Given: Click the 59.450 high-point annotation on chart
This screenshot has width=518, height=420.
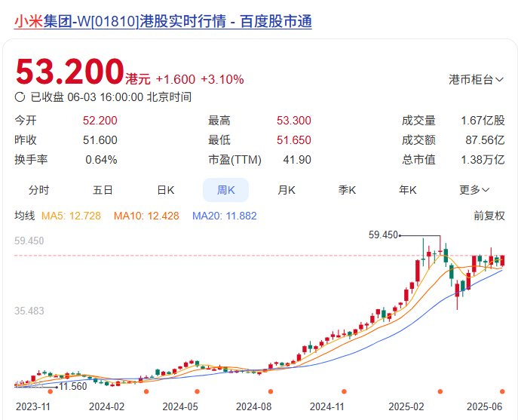Looking at the screenshot, I should click(383, 235).
